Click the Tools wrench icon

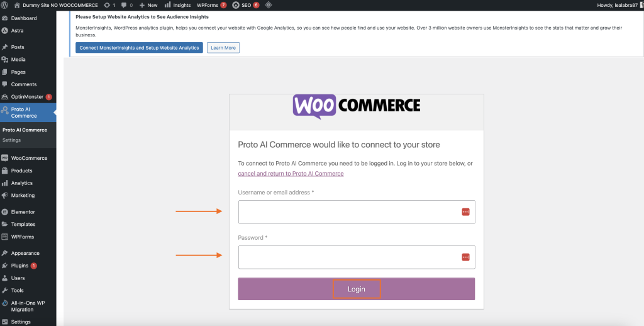point(4,290)
